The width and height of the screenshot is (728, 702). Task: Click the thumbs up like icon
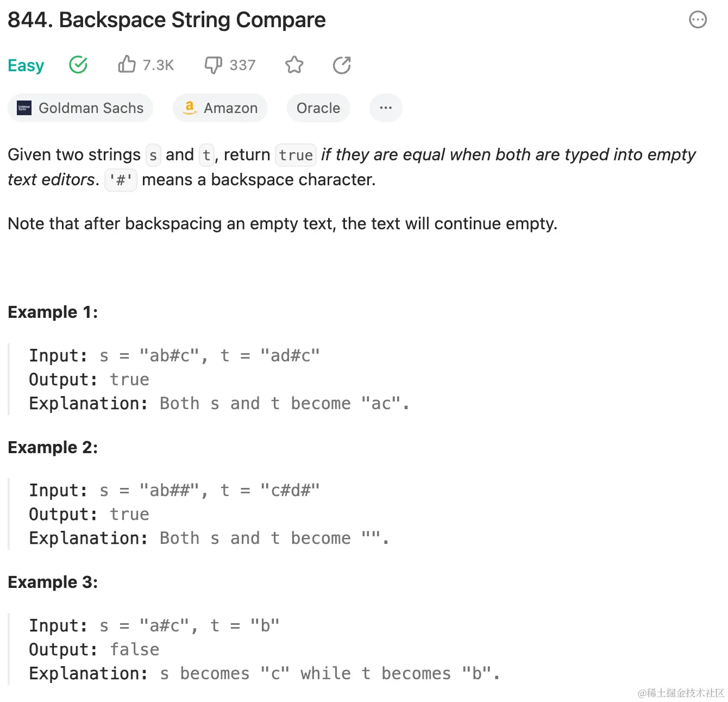point(127,65)
